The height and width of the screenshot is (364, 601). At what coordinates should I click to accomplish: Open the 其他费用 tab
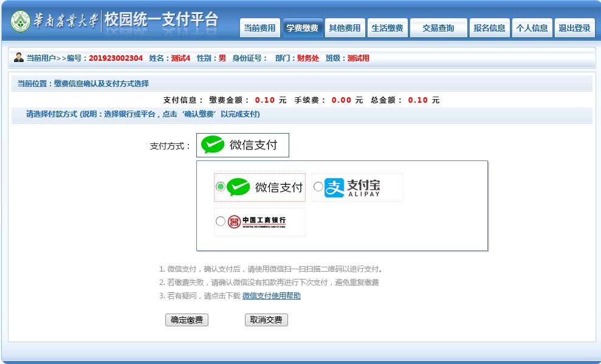pos(345,28)
